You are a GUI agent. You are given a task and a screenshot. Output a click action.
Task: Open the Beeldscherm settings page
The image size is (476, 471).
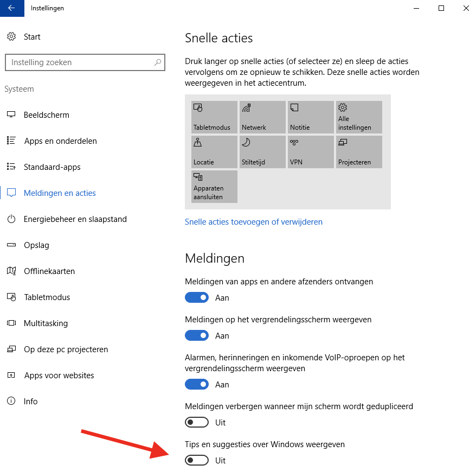[46, 115]
